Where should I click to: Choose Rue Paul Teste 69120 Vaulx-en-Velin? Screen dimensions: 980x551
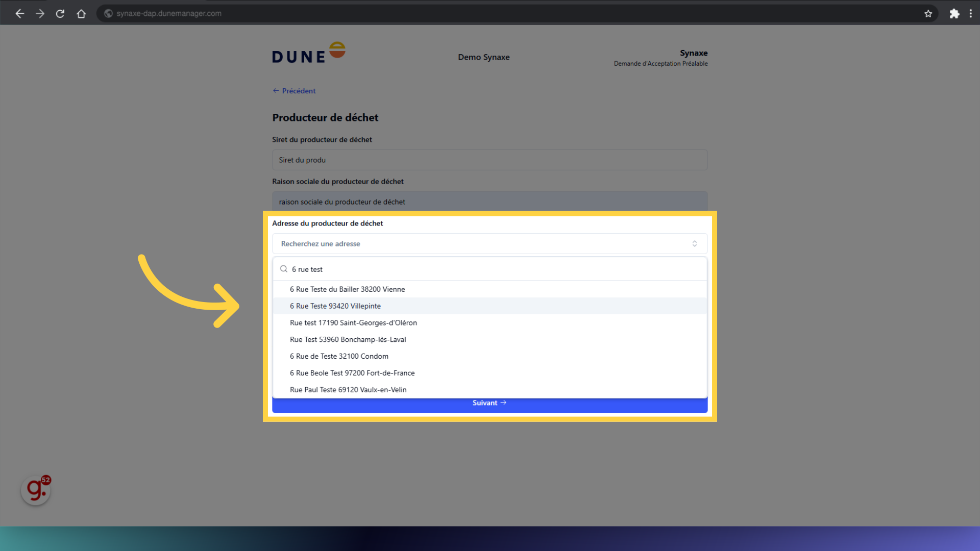click(348, 390)
